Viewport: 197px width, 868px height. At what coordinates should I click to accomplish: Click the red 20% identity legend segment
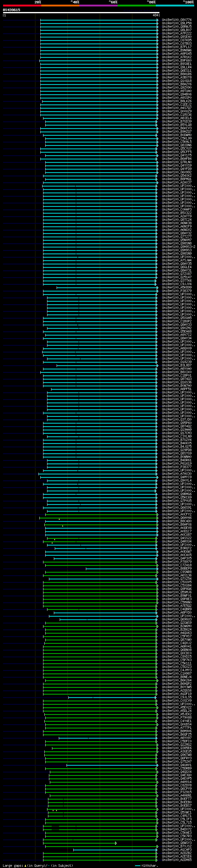click(x=22, y=6)
